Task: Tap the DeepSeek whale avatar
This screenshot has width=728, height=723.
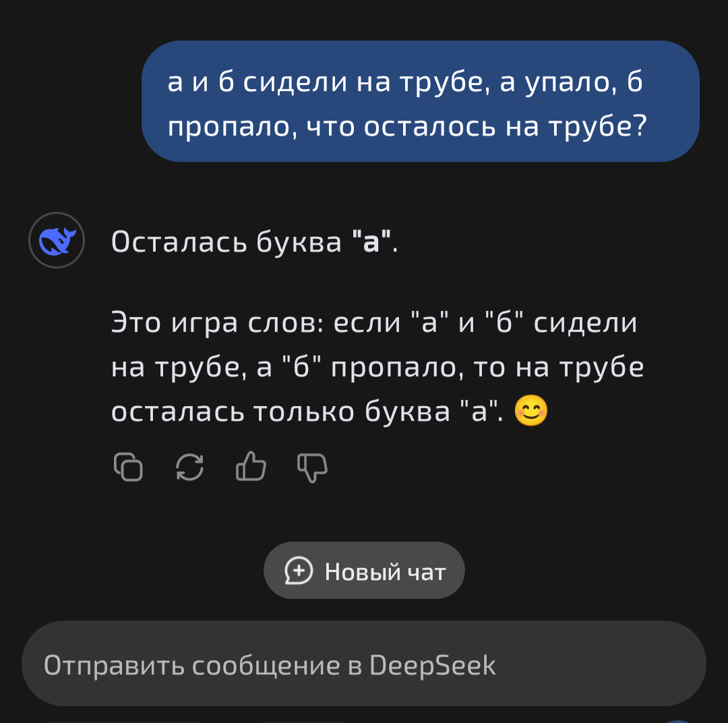Action: pyautogui.click(x=57, y=239)
